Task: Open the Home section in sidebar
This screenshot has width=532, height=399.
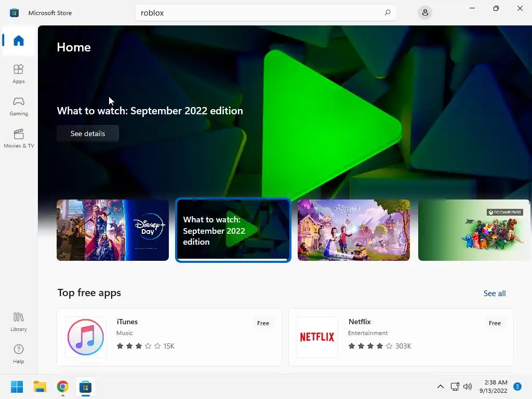Action: [19, 41]
